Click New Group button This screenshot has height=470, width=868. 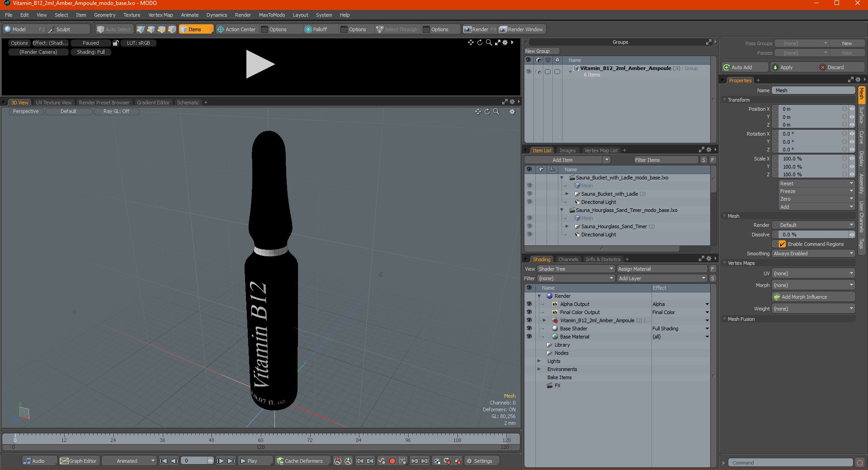pos(542,51)
